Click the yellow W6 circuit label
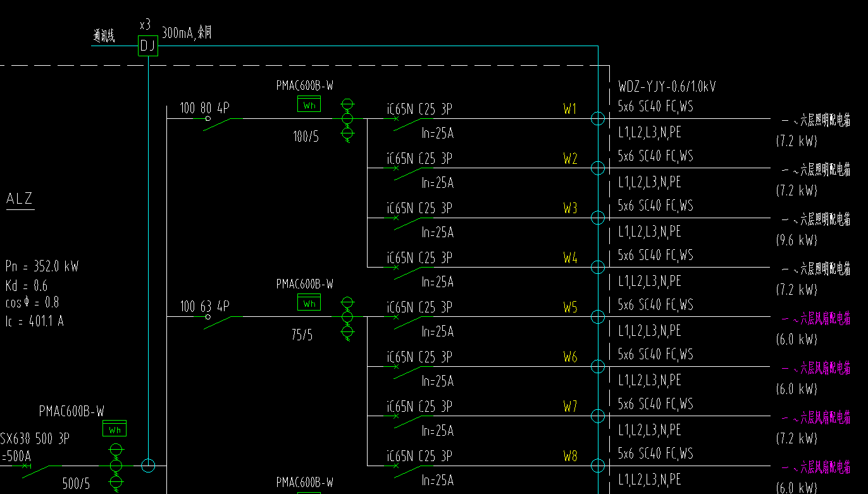 pos(570,357)
